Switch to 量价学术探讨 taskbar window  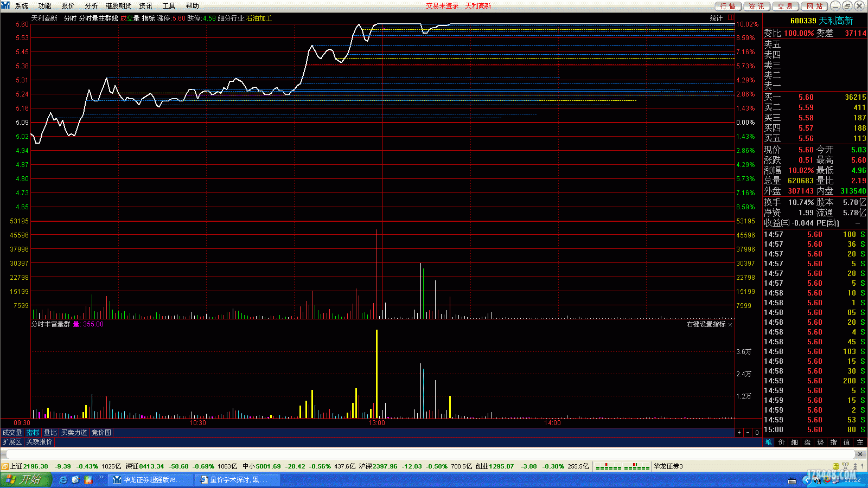238,480
